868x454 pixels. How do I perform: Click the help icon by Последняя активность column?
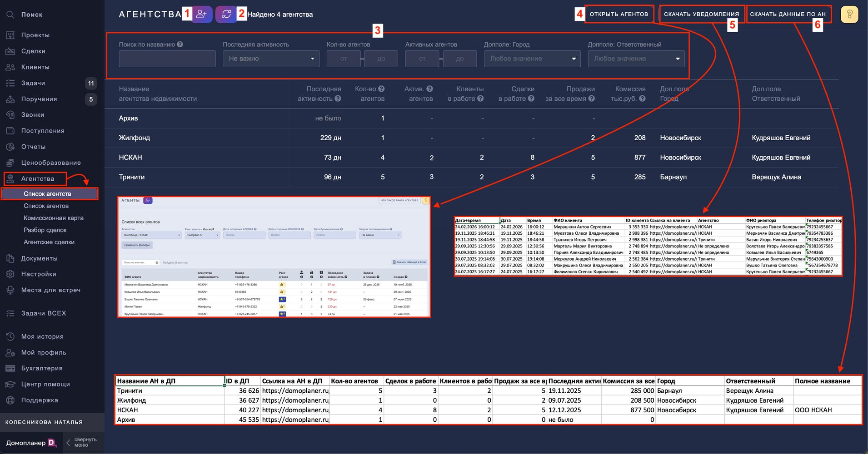338,99
